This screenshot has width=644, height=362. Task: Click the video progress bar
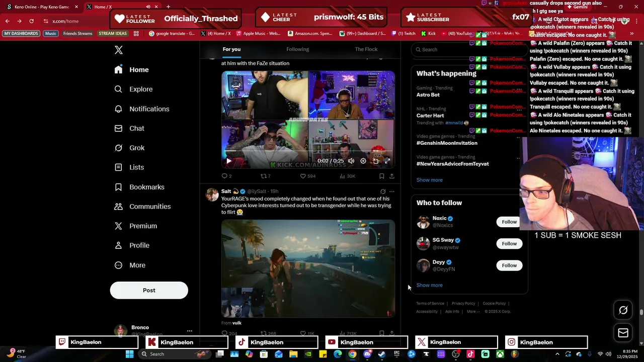point(308,151)
